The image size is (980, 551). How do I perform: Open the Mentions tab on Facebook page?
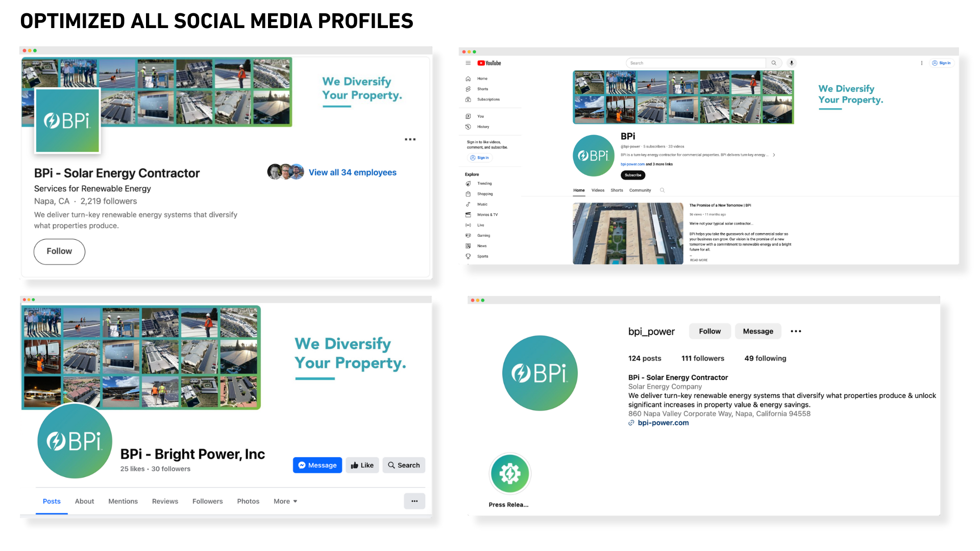click(123, 502)
